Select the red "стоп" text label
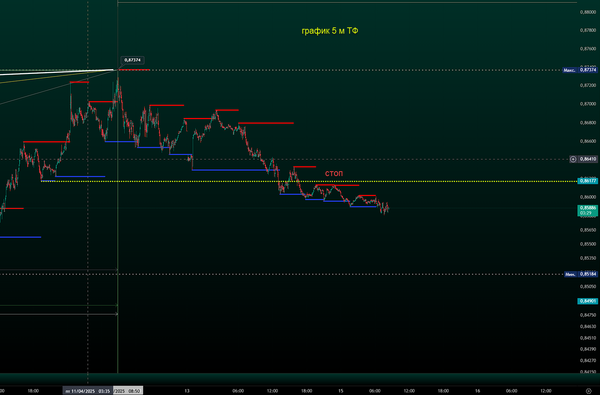 point(334,173)
